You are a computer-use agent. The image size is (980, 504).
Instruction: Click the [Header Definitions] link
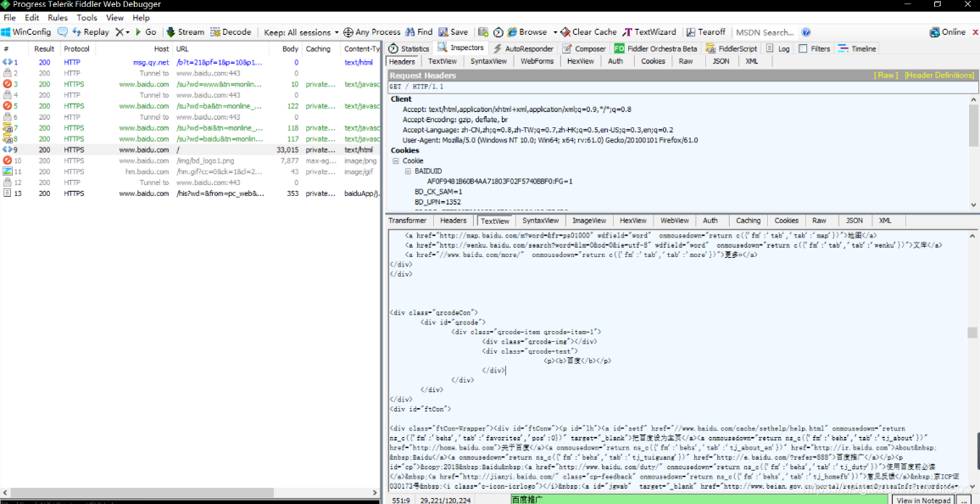939,75
